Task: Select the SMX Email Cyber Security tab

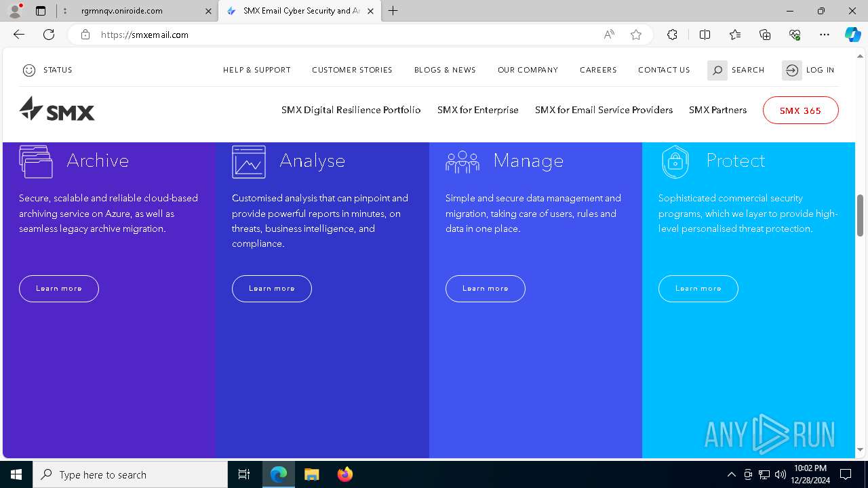Action: [x=298, y=11]
